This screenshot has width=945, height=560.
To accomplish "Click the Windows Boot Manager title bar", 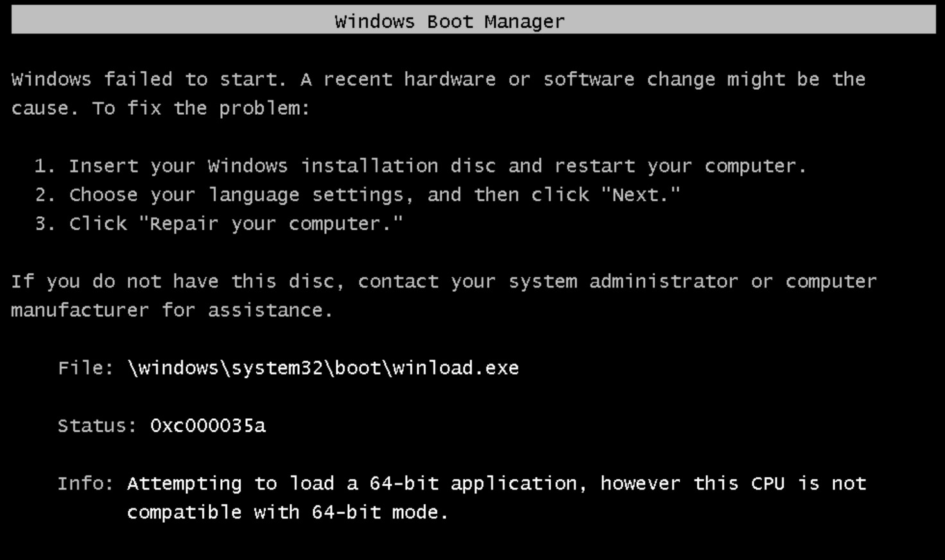I will coord(473,21).
